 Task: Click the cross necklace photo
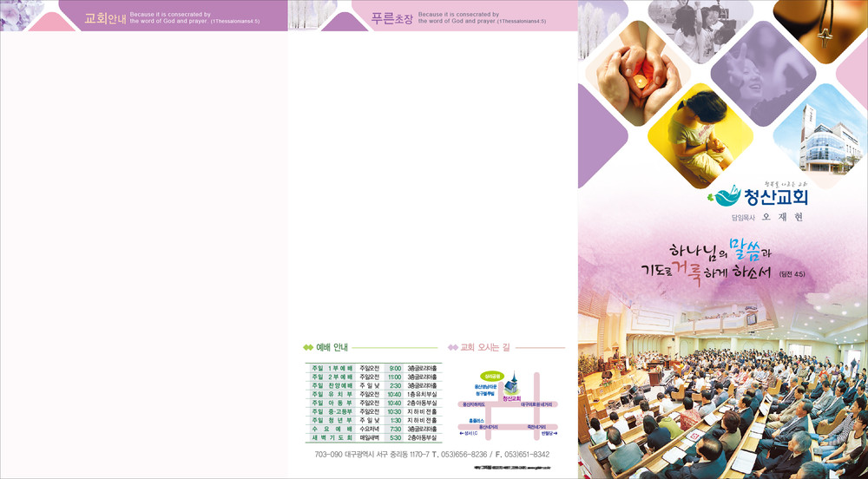tap(820, 29)
